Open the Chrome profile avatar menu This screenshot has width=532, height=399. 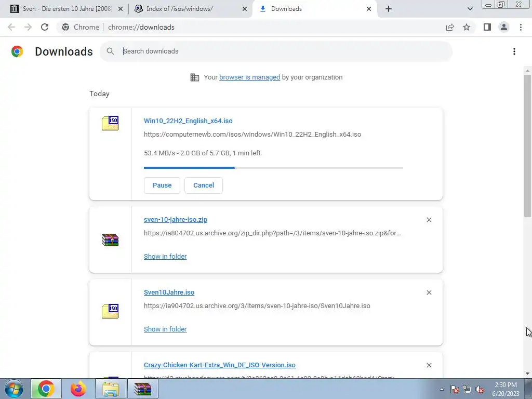tap(504, 27)
